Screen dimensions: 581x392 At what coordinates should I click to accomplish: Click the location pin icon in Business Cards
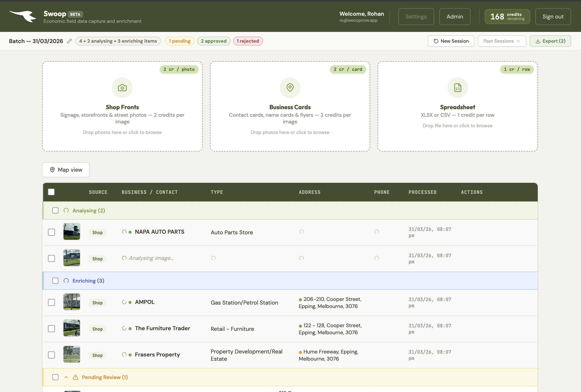pyautogui.click(x=290, y=88)
